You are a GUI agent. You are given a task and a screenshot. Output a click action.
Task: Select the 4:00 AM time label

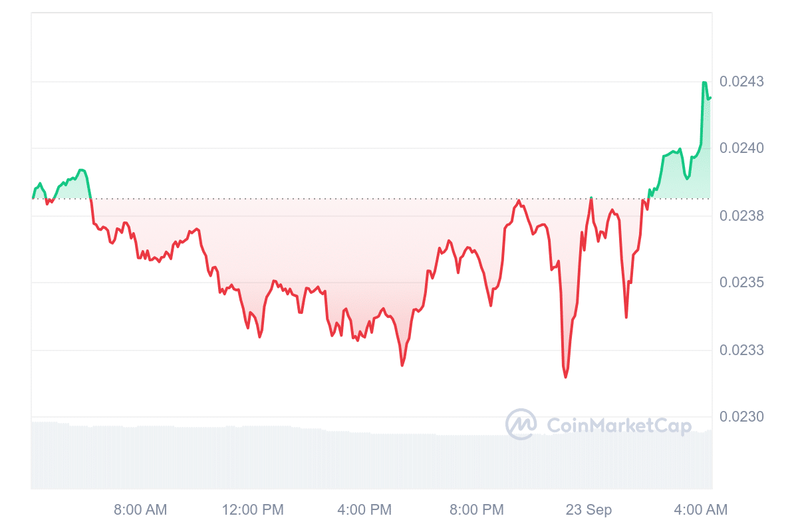(x=700, y=510)
